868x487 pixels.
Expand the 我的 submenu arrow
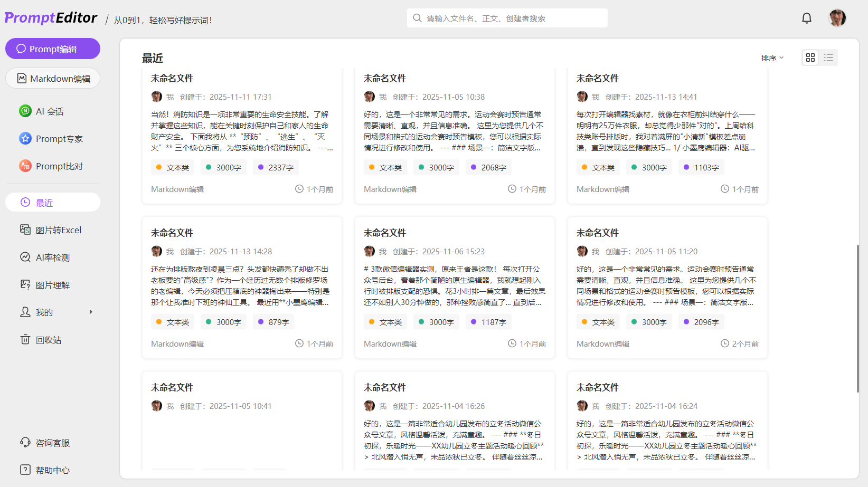91,312
